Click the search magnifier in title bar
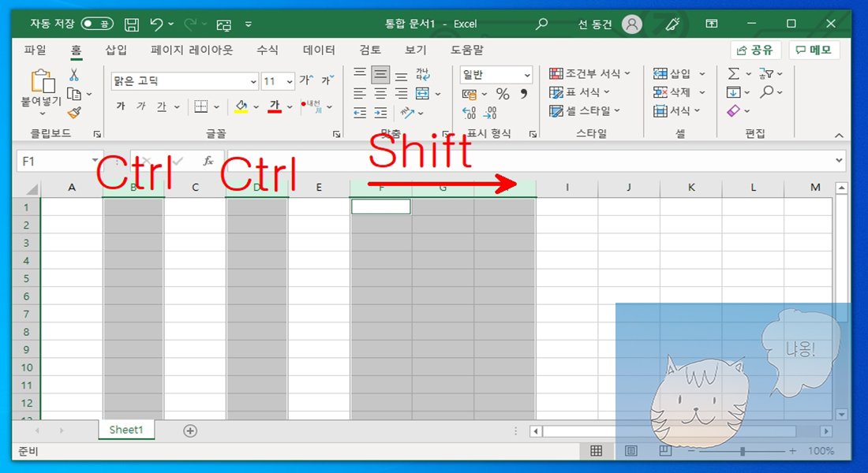This screenshot has height=473, width=868. click(x=541, y=24)
